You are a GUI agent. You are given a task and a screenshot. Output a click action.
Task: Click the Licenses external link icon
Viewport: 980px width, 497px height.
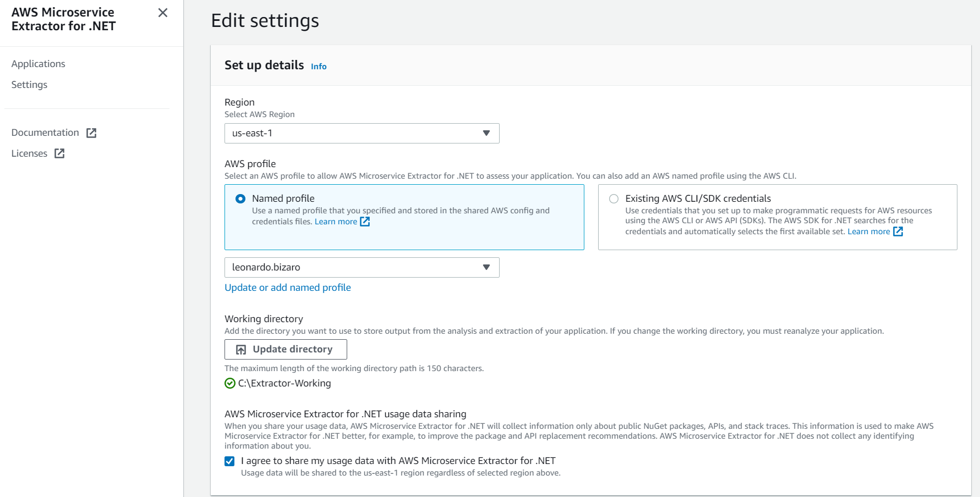tap(59, 154)
